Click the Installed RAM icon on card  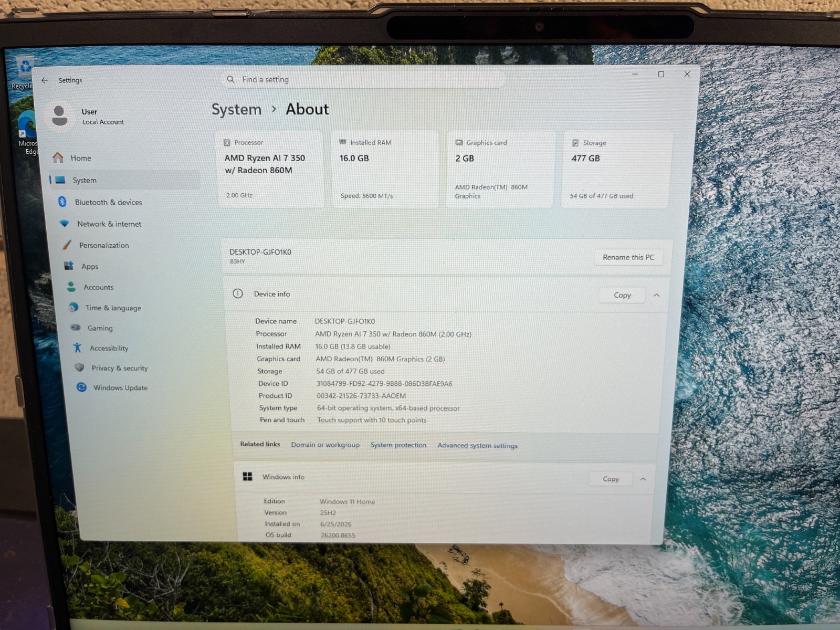point(343,142)
